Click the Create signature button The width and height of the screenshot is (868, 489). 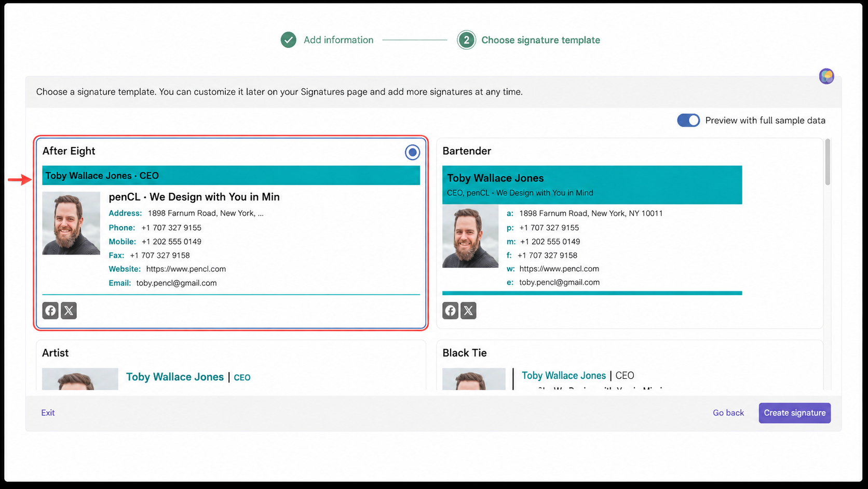pos(795,413)
